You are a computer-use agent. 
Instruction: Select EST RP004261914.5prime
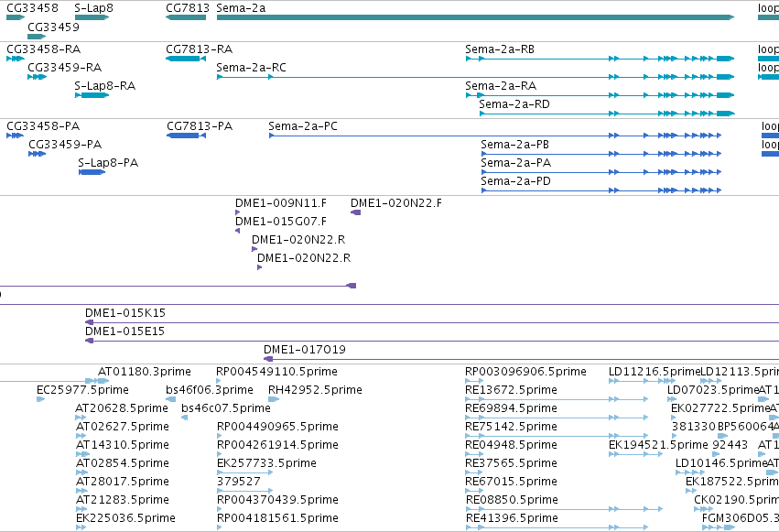(220, 454)
